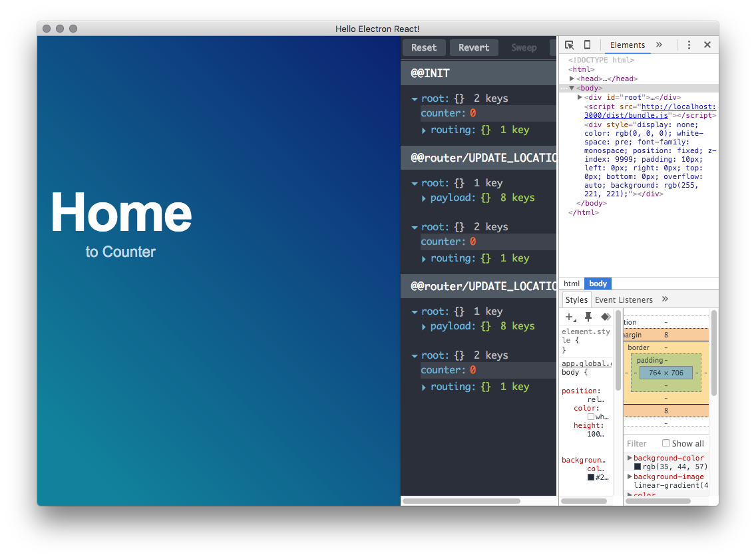Click the linear-gradient value in computed styles

click(x=671, y=486)
